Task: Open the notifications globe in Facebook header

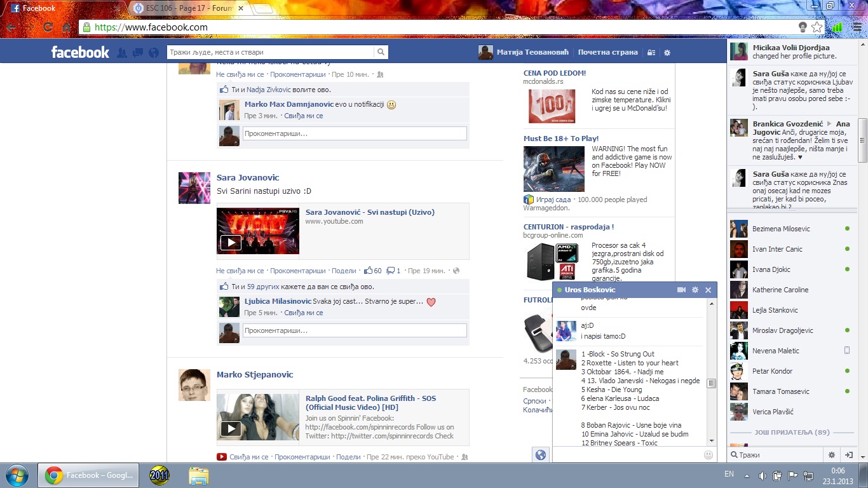Action: (x=153, y=53)
